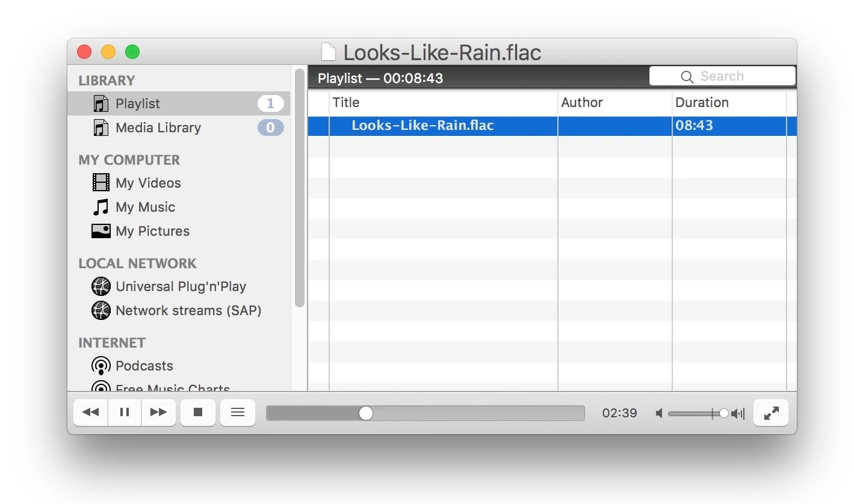
Task: Click the playback progress bar position knob
Action: click(365, 413)
